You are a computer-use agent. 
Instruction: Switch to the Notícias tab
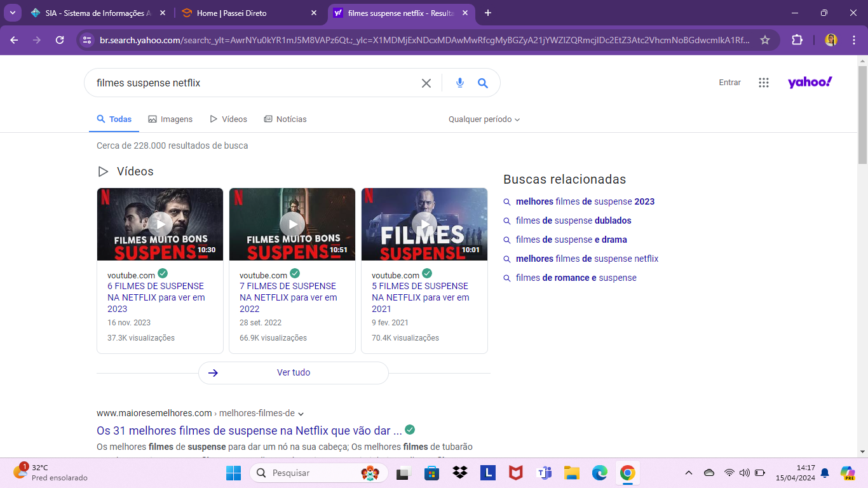pyautogui.click(x=285, y=119)
